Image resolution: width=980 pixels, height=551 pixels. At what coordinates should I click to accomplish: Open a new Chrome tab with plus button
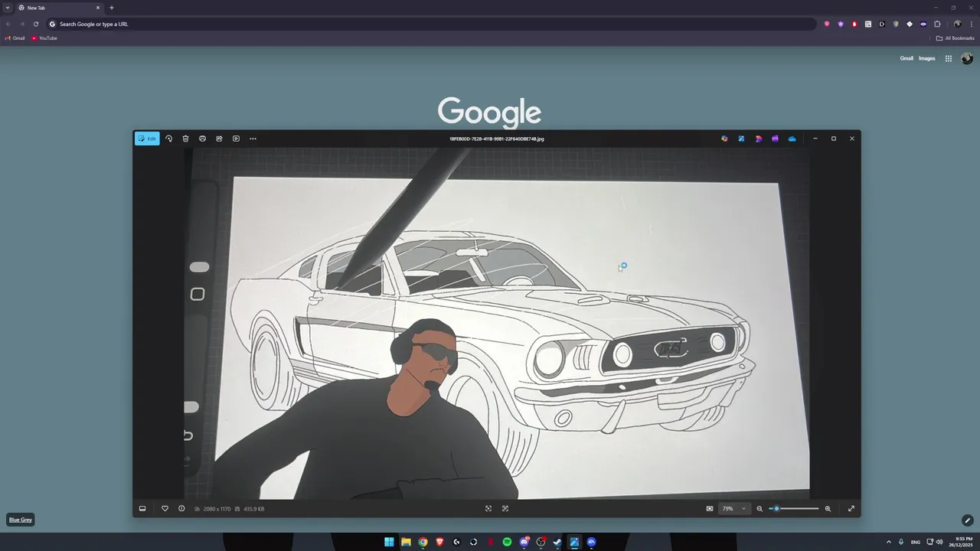pos(112,8)
